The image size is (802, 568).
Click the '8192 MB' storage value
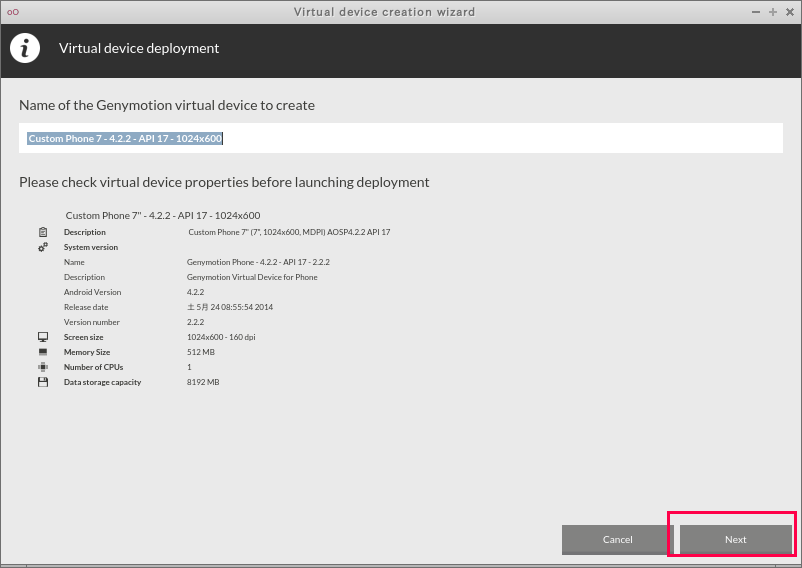coord(203,382)
